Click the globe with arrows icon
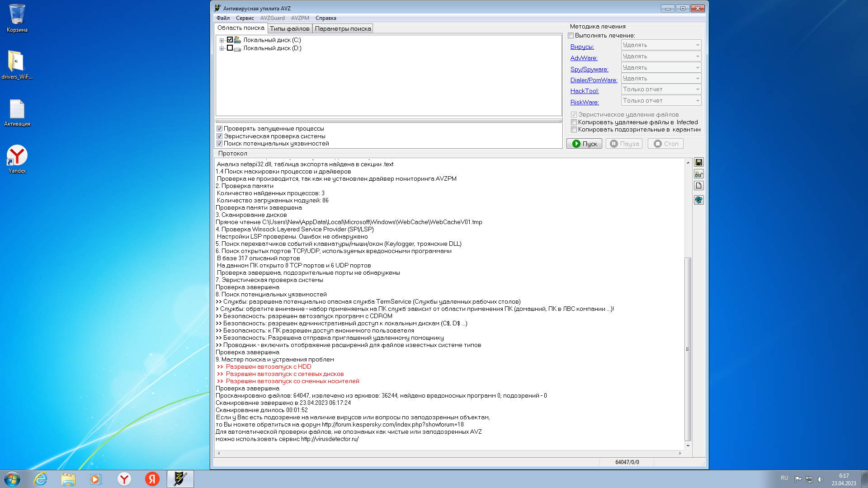Viewport: 868px width, 488px height. [x=698, y=200]
